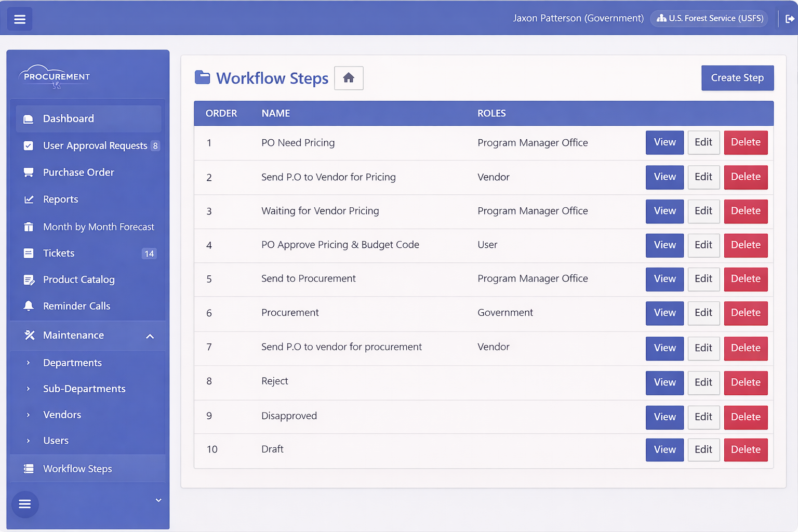
Task: Collapse the Maintenance section chevron
Action: click(x=150, y=336)
